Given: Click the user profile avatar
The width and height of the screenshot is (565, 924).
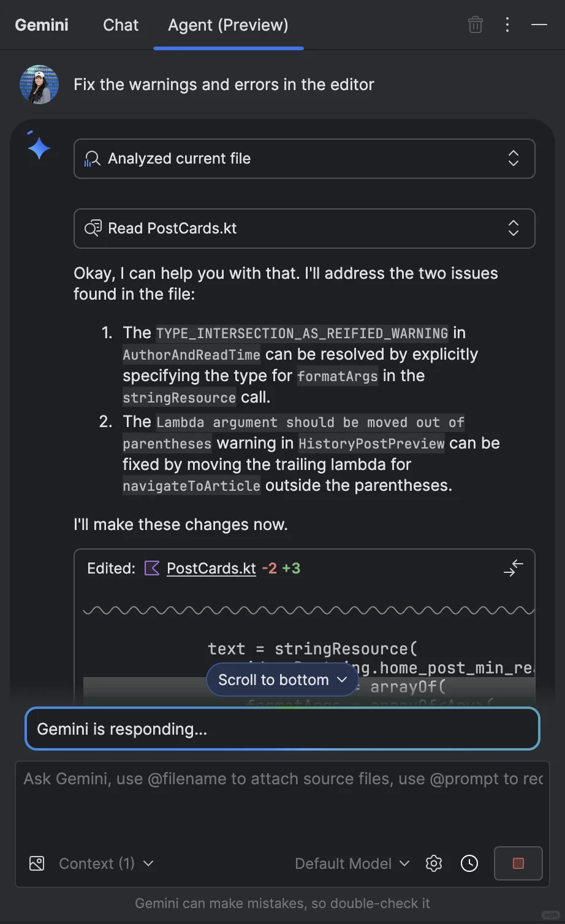Looking at the screenshot, I should [39, 85].
